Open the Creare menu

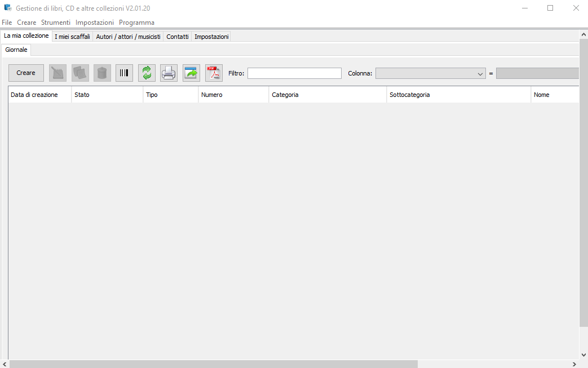coord(26,23)
